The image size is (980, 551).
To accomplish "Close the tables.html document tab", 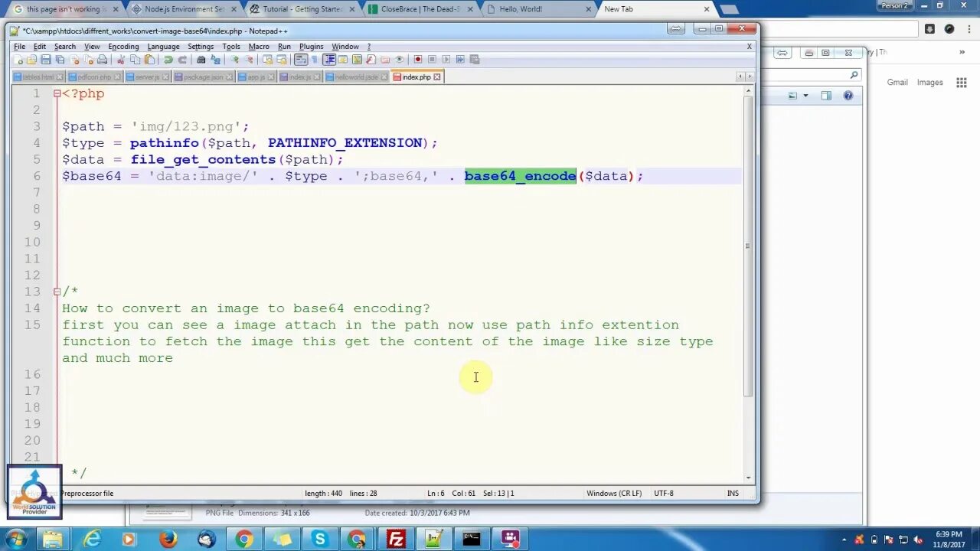I will pos(60,77).
